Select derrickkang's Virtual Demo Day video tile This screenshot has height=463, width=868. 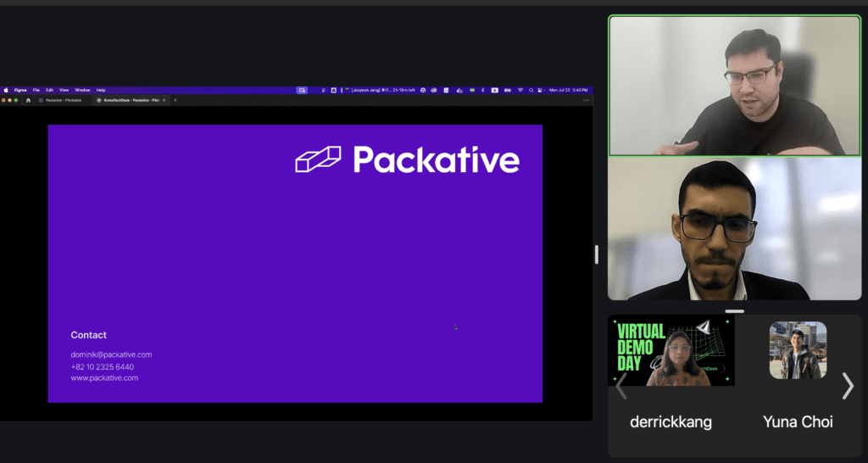click(671, 350)
